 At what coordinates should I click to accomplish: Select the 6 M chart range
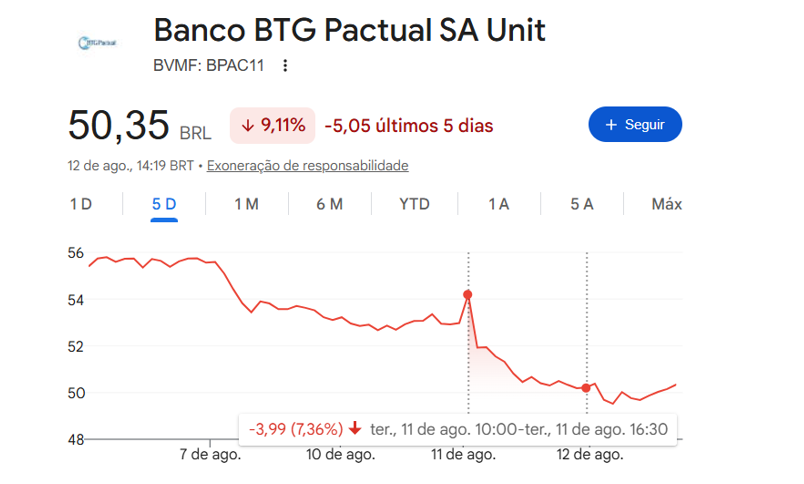(x=329, y=204)
